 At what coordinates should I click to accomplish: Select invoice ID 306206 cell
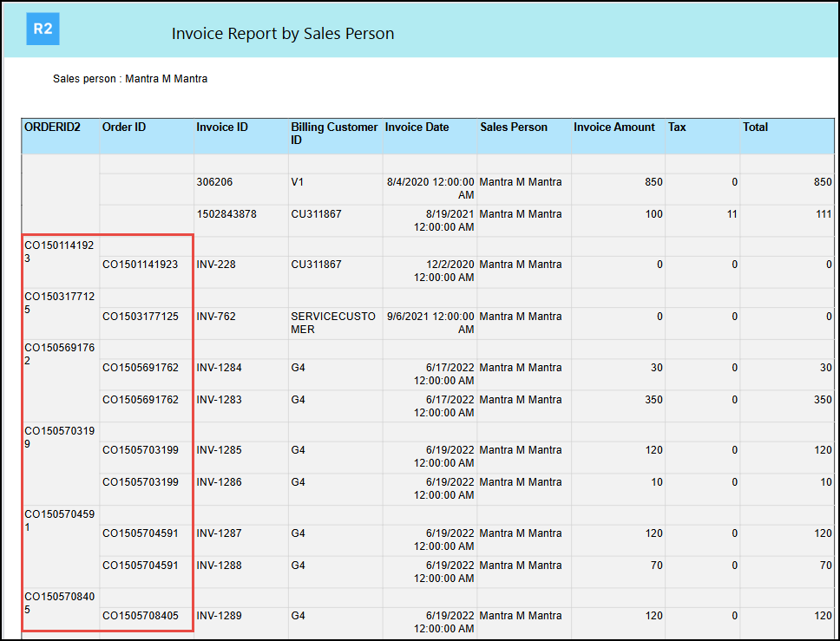click(x=214, y=183)
